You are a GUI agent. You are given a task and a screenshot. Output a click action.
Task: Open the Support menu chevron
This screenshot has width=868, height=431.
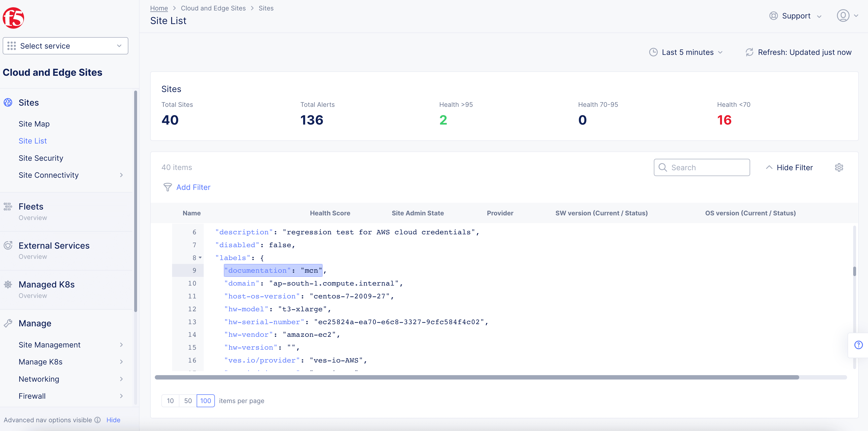point(819,16)
